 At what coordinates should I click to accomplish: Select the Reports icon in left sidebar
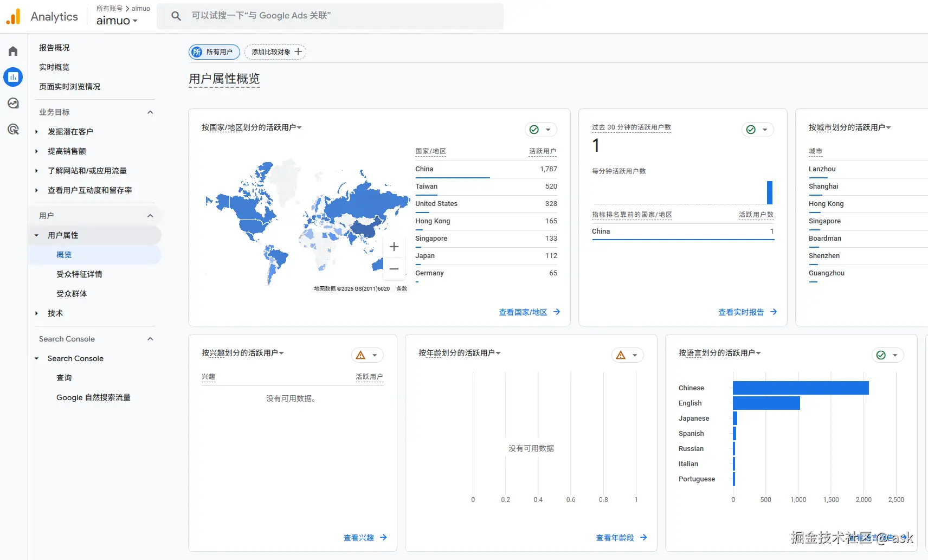(x=12, y=76)
